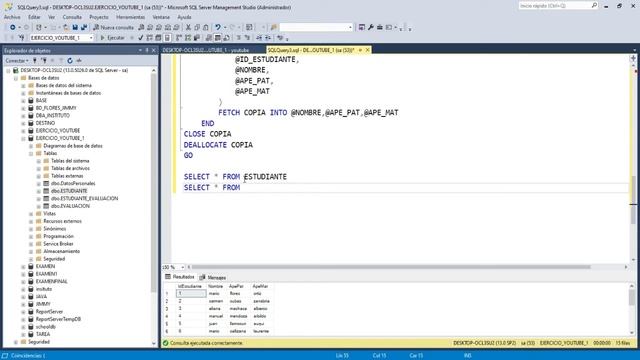Open the Archivo menu
Viewport: 640px width, 360px height.
tap(12, 17)
